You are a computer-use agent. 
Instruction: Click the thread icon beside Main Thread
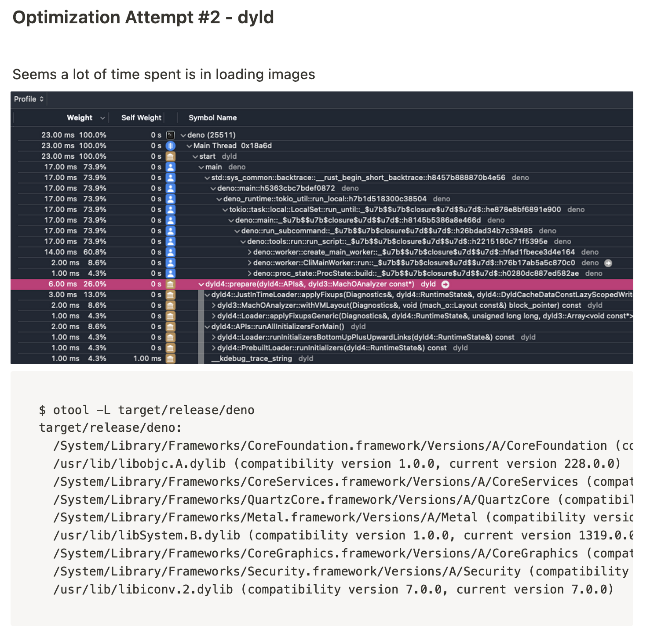click(x=171, y=146)
